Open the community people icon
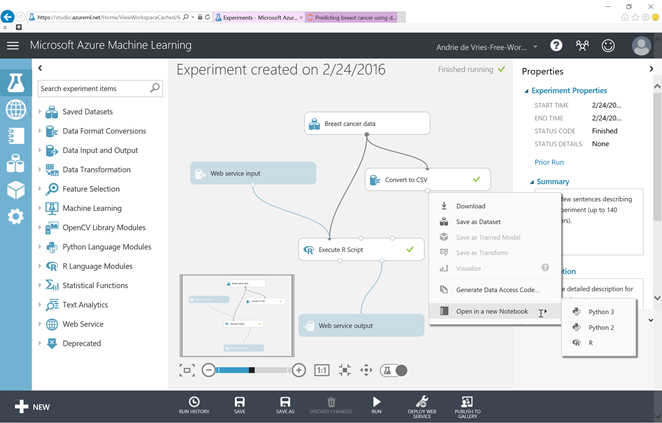This screenshot has height=423, width=662. click(x=582, y=45)
